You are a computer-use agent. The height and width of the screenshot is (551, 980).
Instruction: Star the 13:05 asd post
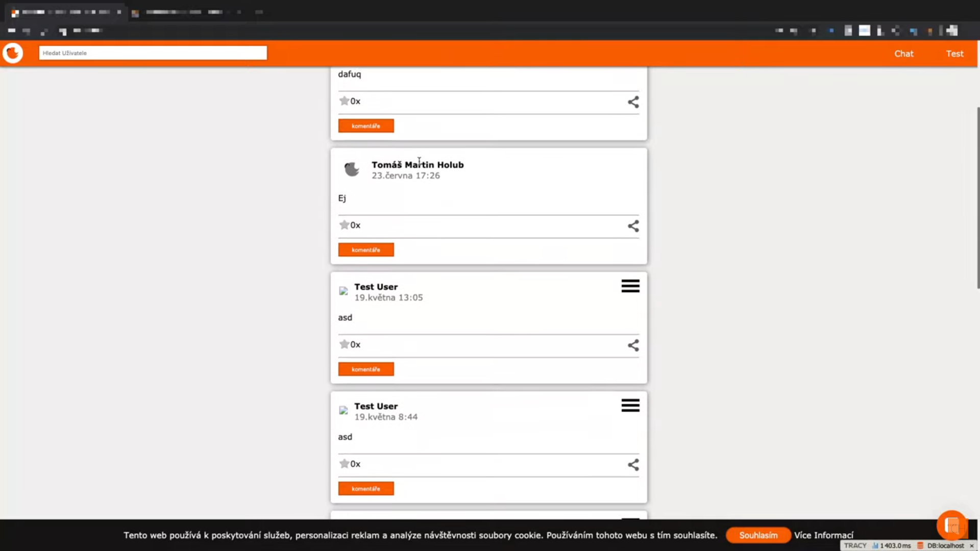click(345, 344)
